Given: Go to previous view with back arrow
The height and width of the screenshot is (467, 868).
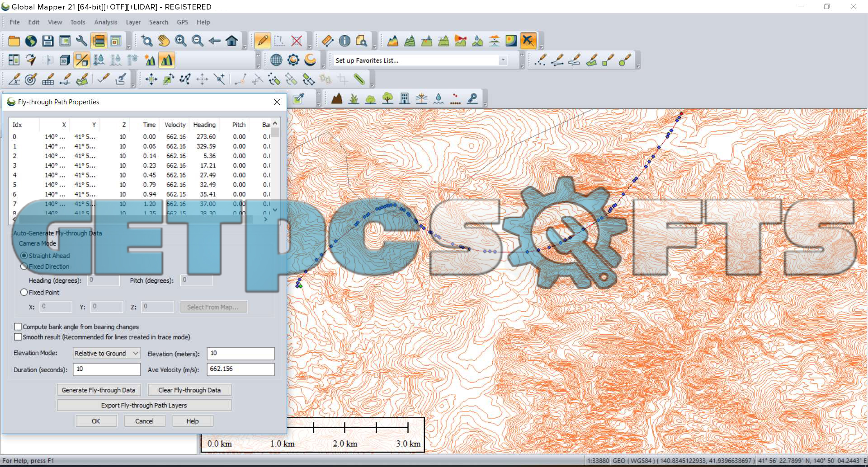Looking at the screenshot, I should pyautogui.click(x=215, y=41).
